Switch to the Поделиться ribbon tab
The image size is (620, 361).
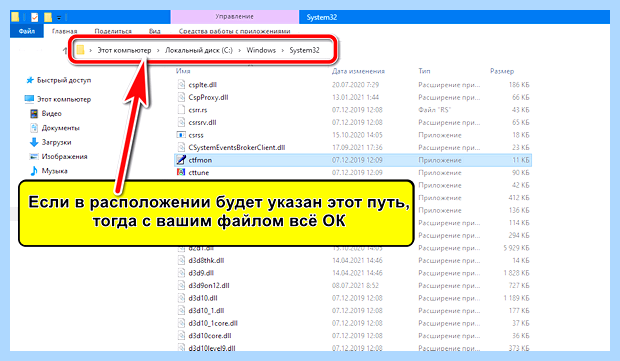coord(113,31)
